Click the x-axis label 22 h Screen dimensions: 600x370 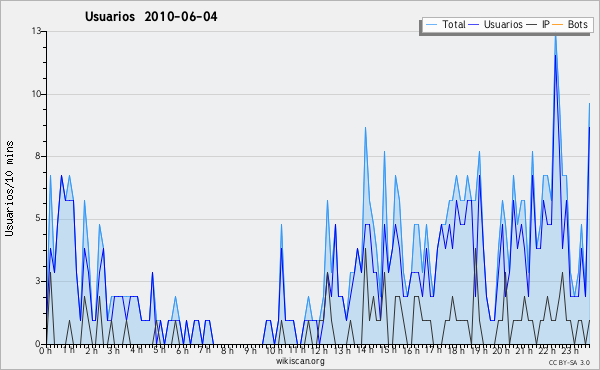click(546, 350)
